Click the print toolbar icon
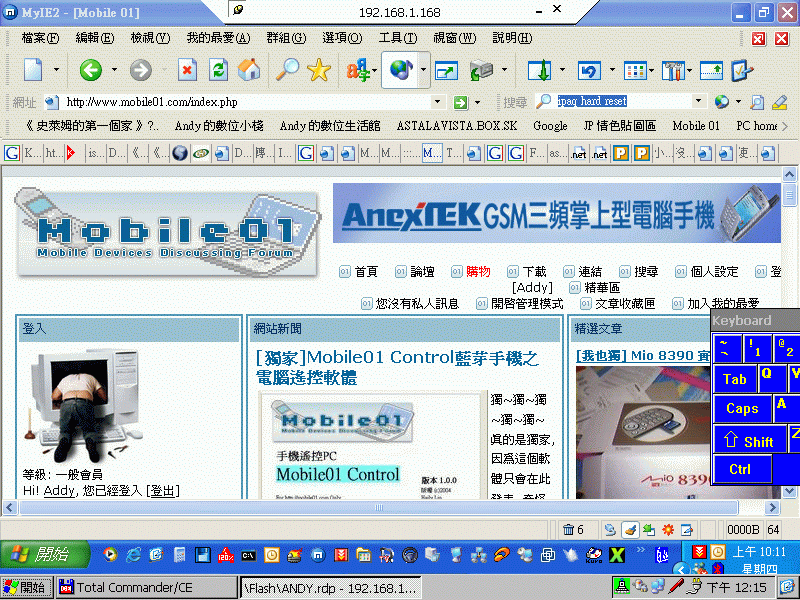This screenshot has width=800, height=600. [x=482, y=70]
